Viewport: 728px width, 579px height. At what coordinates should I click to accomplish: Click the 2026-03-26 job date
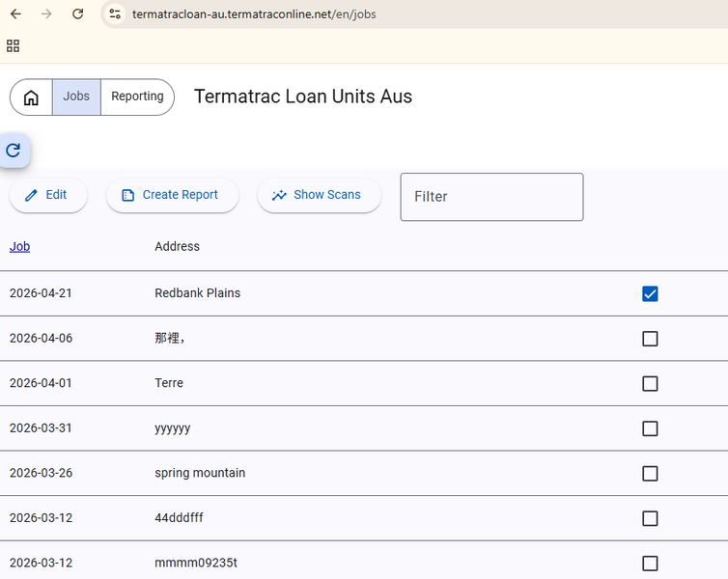41,473
